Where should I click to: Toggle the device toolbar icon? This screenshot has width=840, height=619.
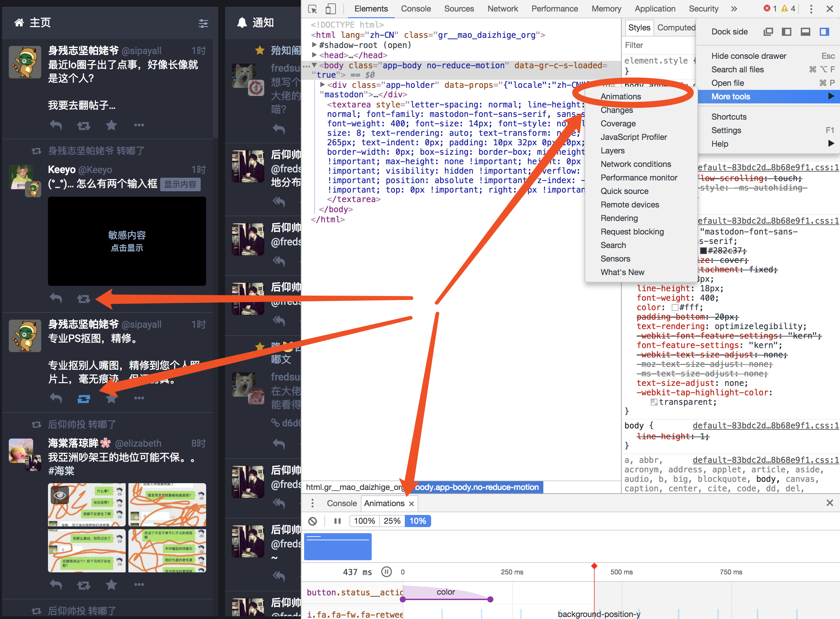[x=330, y=9]
